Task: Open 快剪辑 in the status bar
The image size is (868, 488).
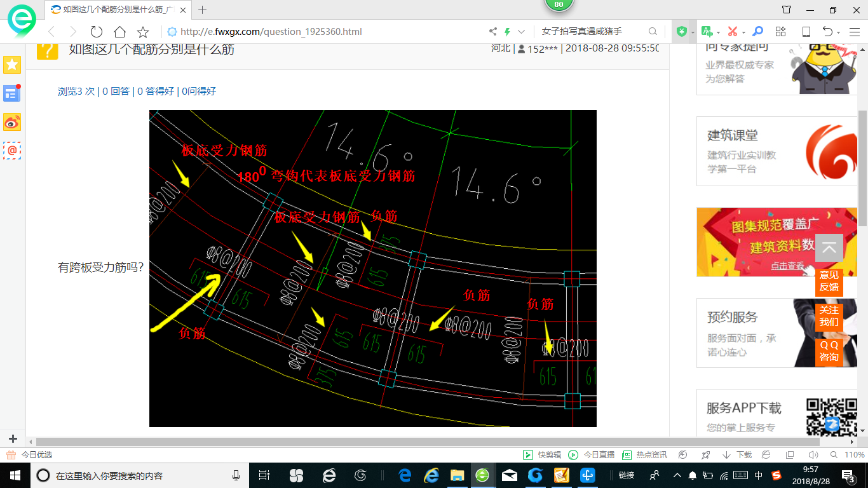Action: tap(542, 455)
